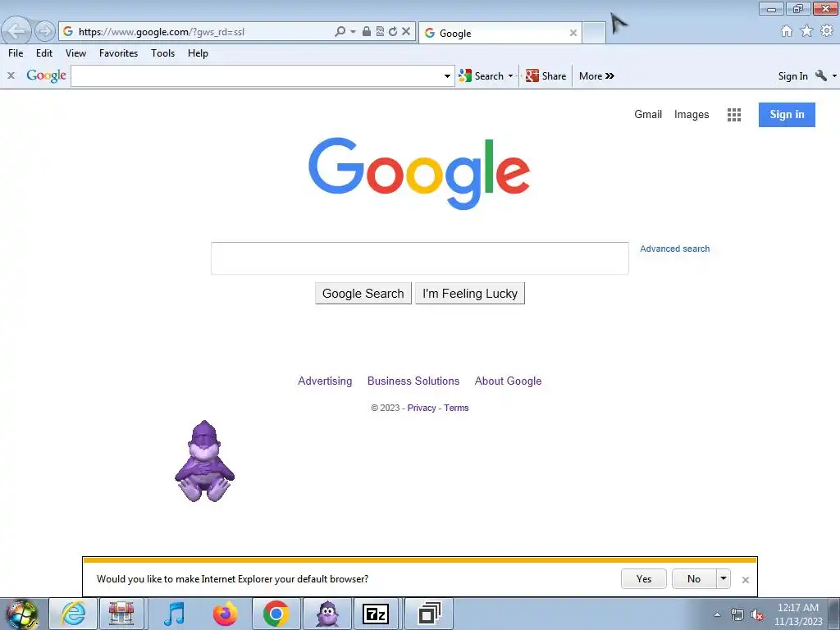Open the About Google link

[x=508, y=381]
